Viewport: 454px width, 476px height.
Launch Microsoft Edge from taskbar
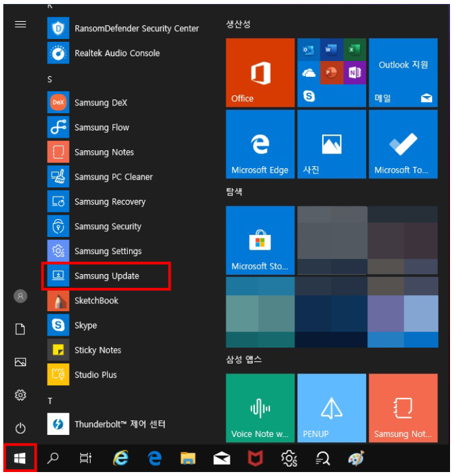click(155, 458)
